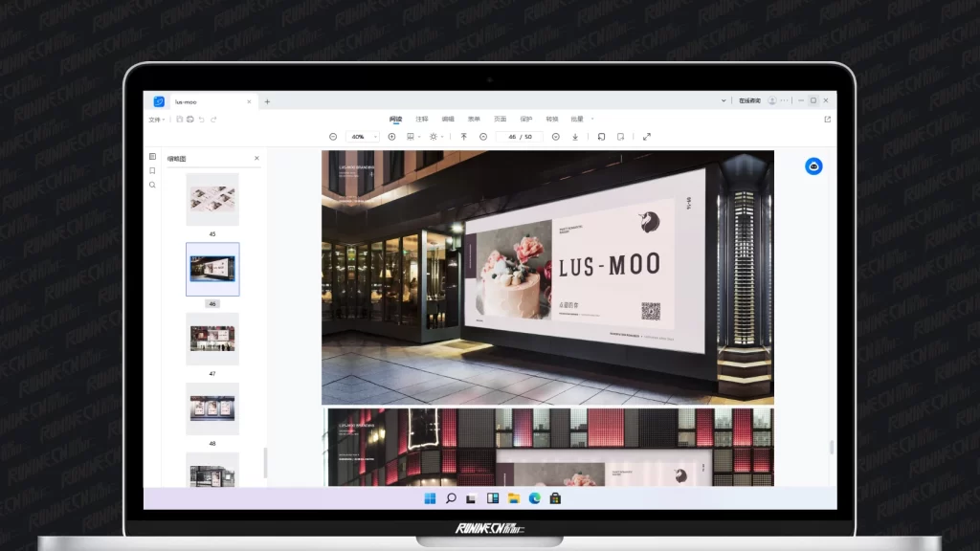
Task: Select the page 47 thumbnail
Action: (x=212, y=339)
